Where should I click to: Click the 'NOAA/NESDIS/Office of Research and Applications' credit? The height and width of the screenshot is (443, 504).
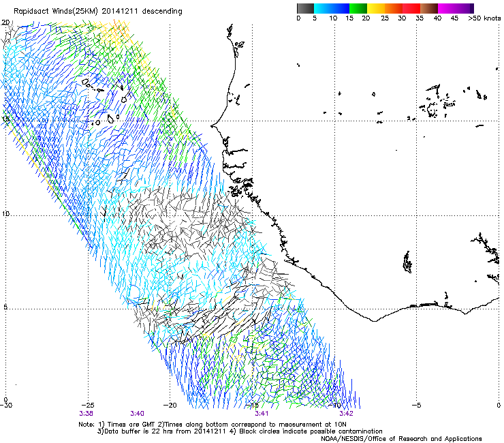pyautogui.click(x=401, y=439)
